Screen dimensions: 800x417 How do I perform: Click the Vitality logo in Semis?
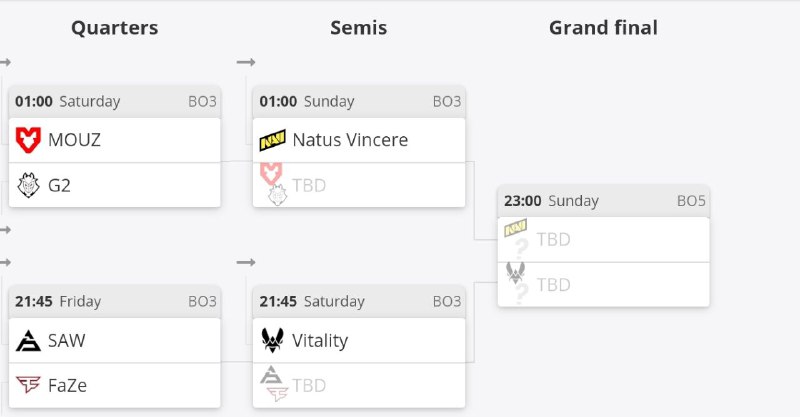click(x=272, y=340)
